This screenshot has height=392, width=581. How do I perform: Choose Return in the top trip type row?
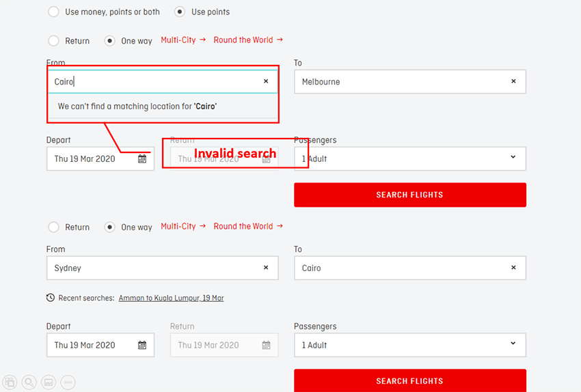[x=54, y=41]
